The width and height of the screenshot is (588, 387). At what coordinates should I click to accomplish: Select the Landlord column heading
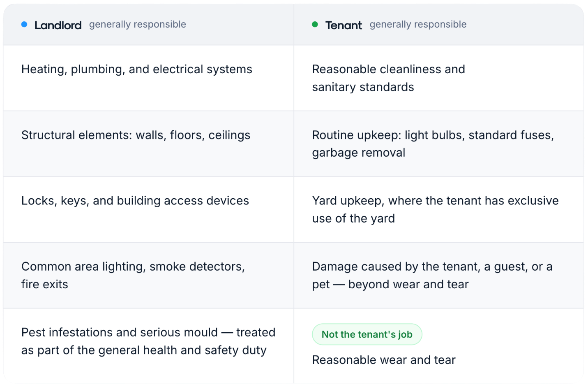pyautogui.click(x=58, y=25)
